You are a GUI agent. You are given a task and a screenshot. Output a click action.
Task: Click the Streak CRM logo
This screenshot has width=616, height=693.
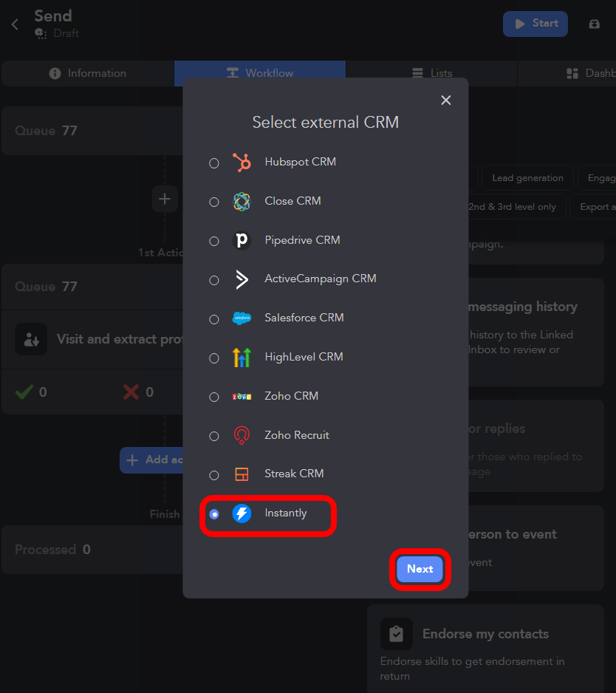[x=242, y=474]
